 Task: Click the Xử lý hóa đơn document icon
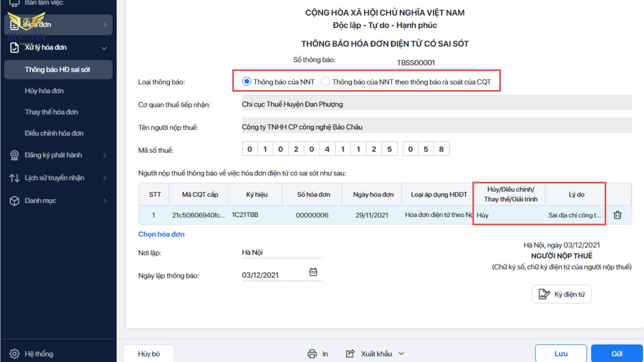(14, 48)
